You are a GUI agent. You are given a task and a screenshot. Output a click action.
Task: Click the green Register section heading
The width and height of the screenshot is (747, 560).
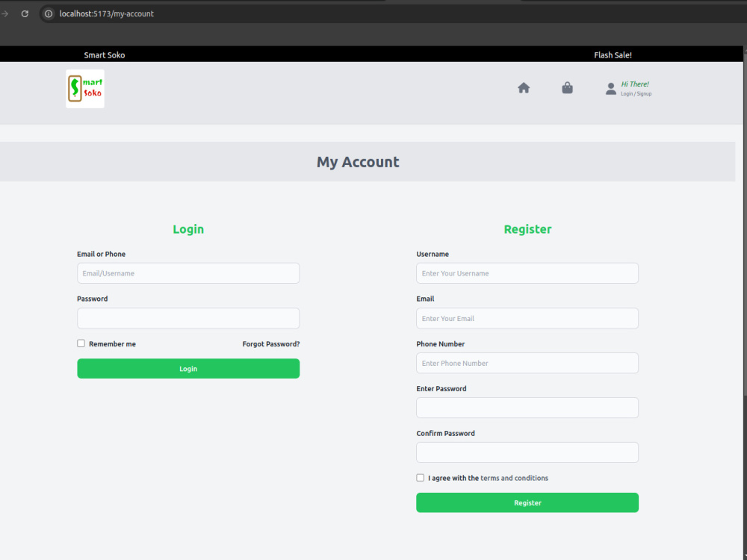(527, 229)
